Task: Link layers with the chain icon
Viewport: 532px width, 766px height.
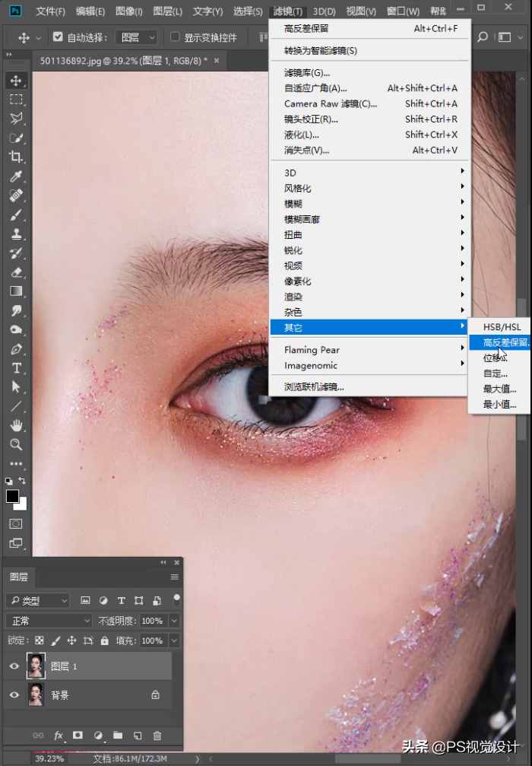Action: point(37,736)
